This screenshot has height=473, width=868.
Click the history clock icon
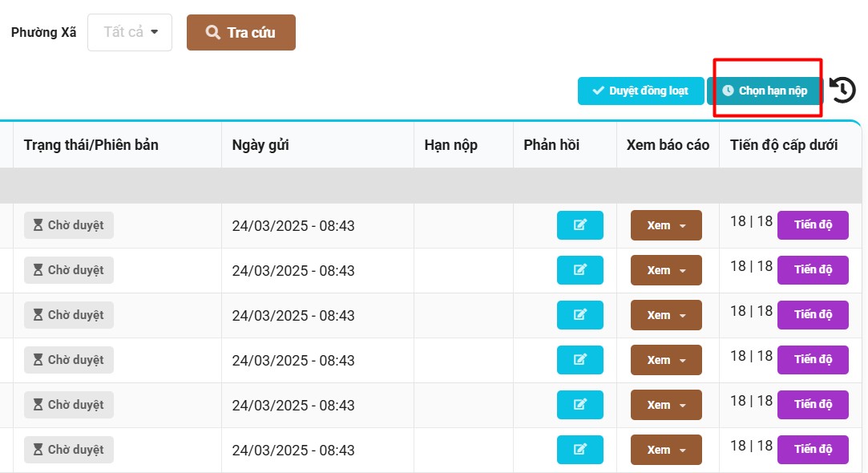[842, 90]
